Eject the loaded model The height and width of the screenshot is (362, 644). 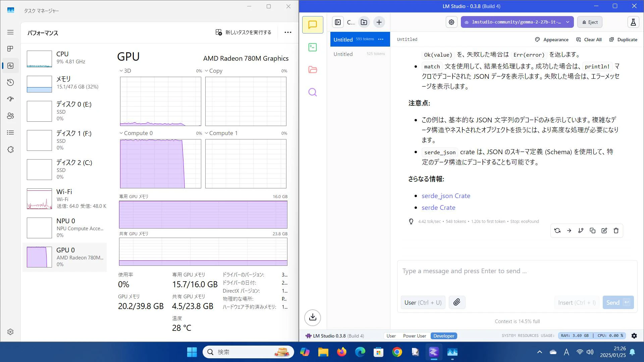[x=590, y=22]
